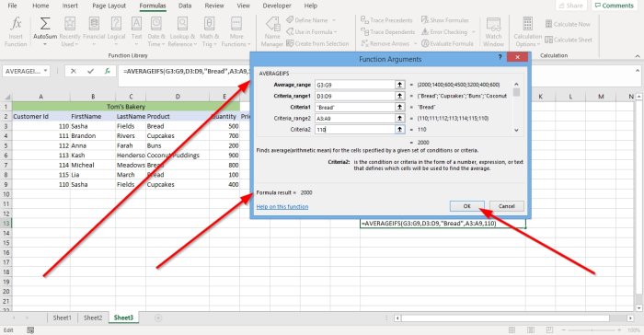Screen dimensions: 644x335
Task: Open the Watch Window
Action: click(x=493, y=32)
